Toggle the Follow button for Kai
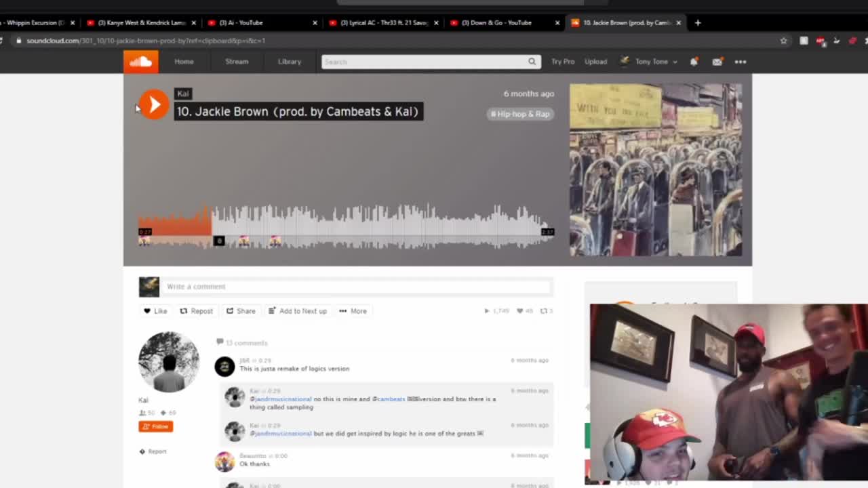This screenshot has height=488, width=868. pos(155,426)
